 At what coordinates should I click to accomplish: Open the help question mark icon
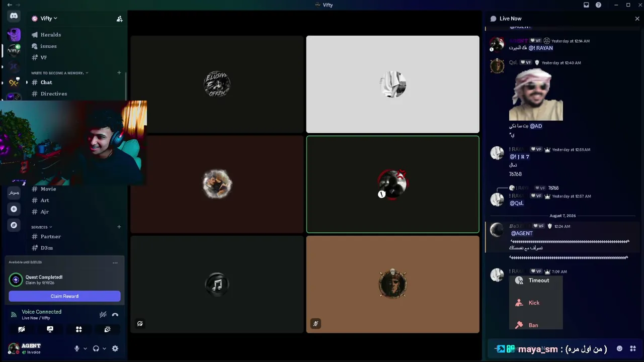tap(598, 5)
